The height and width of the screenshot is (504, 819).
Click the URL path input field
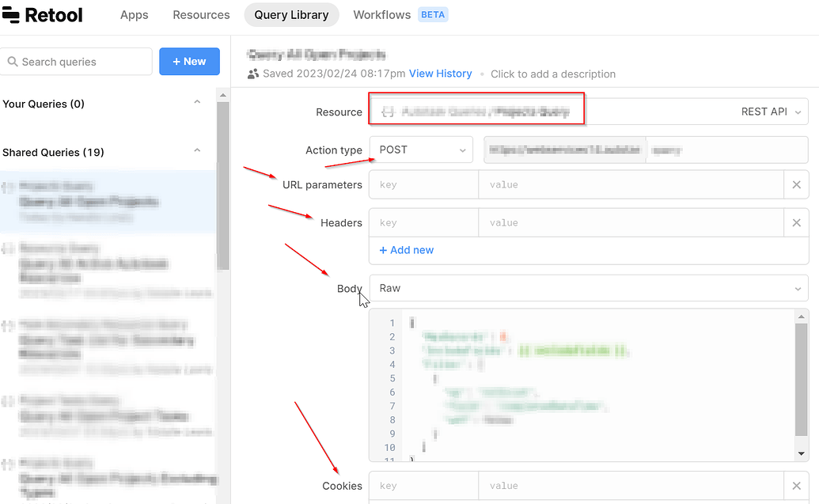[x=726, y=150]
